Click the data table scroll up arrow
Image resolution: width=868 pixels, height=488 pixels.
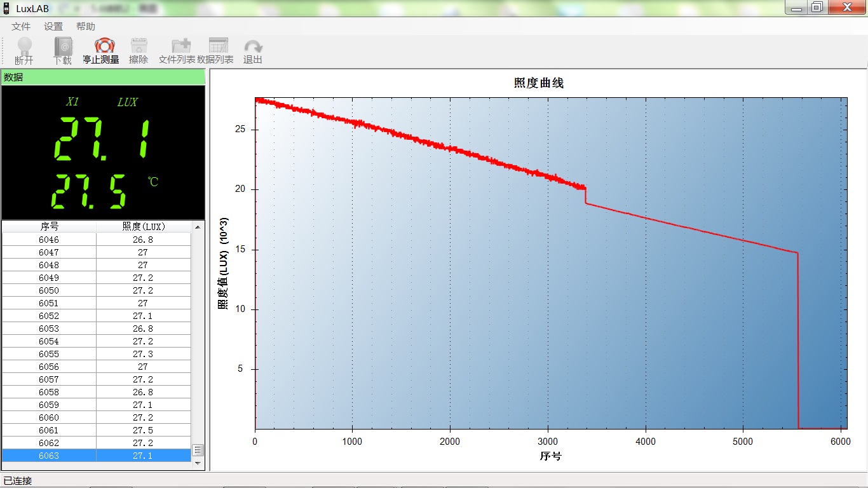(198, 227)
